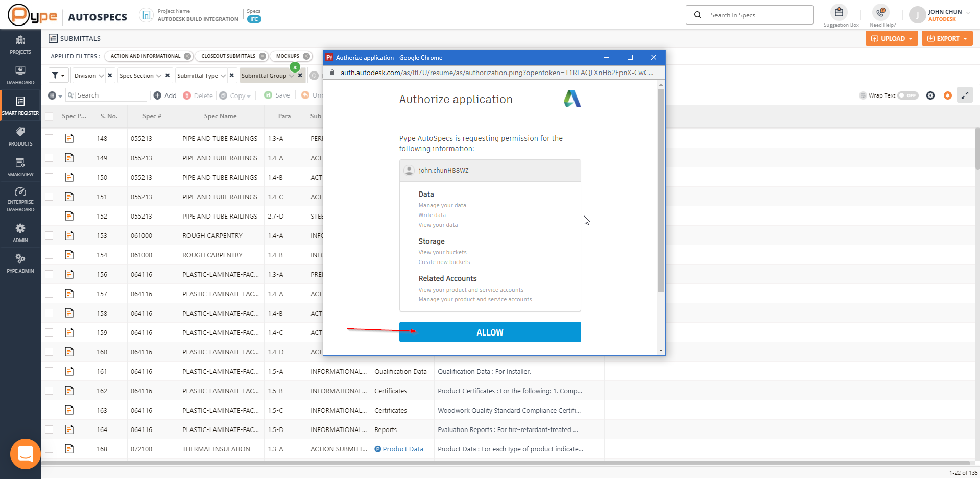Sort by Spec # column header
Screen dimensions: 980x479
(x=152, y=116)
